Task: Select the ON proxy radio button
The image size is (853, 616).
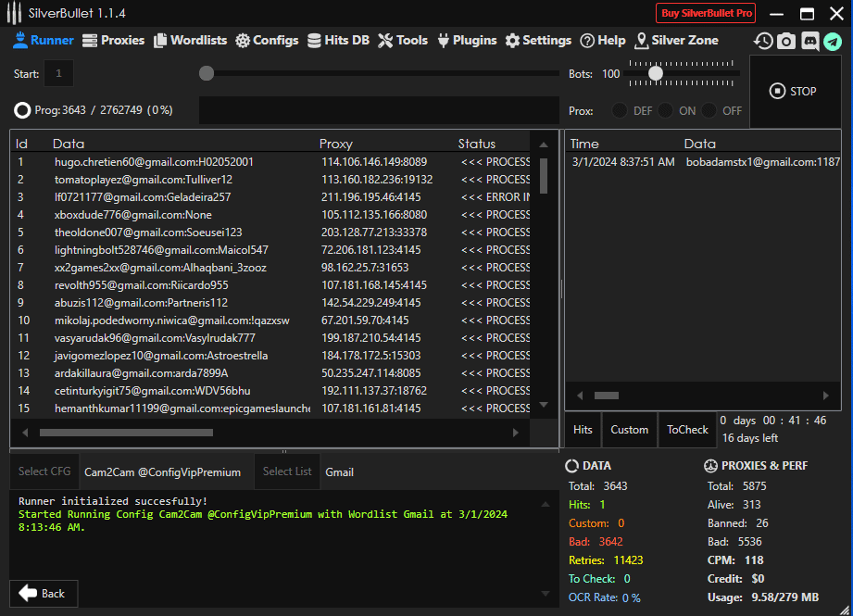Action: pos(666,110)
